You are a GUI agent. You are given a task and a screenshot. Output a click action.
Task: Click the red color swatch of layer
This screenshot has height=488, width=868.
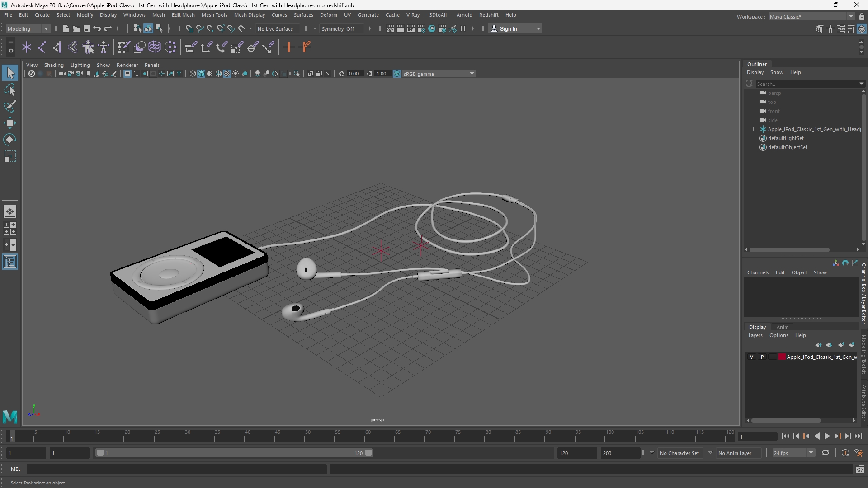pos(782,357)
